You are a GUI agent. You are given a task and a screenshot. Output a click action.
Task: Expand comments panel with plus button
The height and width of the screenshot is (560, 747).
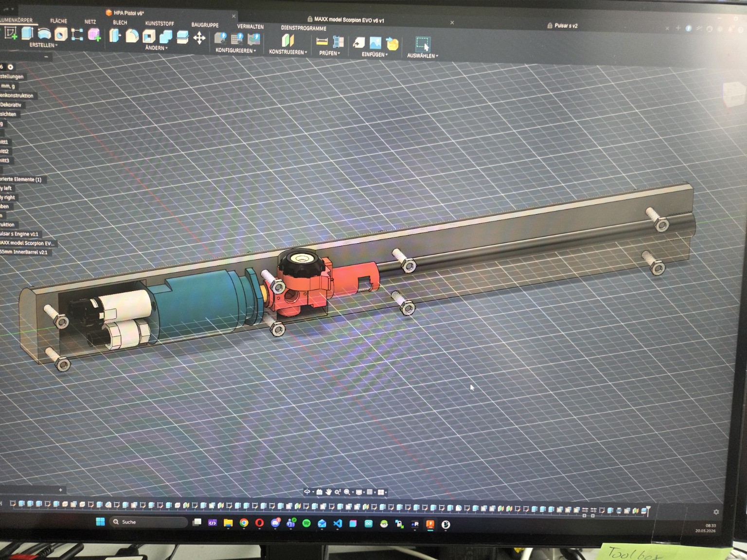click(x=60, y=490)
